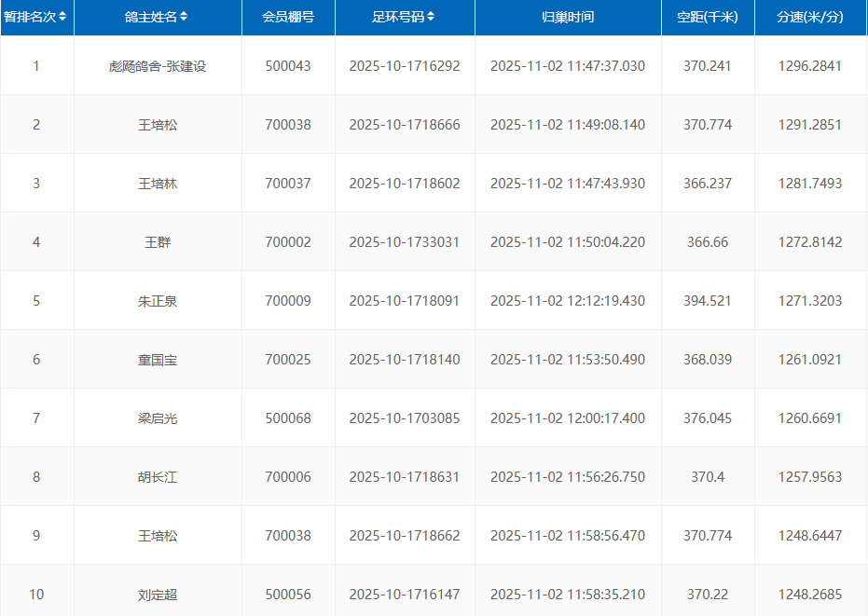Select distance value 394.521
The width and height of the screenshot is (868, 616).
[707, 301]
